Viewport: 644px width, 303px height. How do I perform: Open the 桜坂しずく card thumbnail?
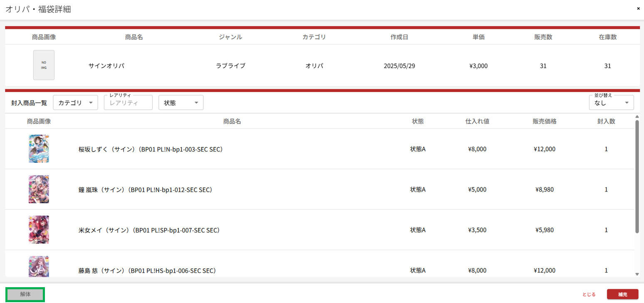coord(39,149)
